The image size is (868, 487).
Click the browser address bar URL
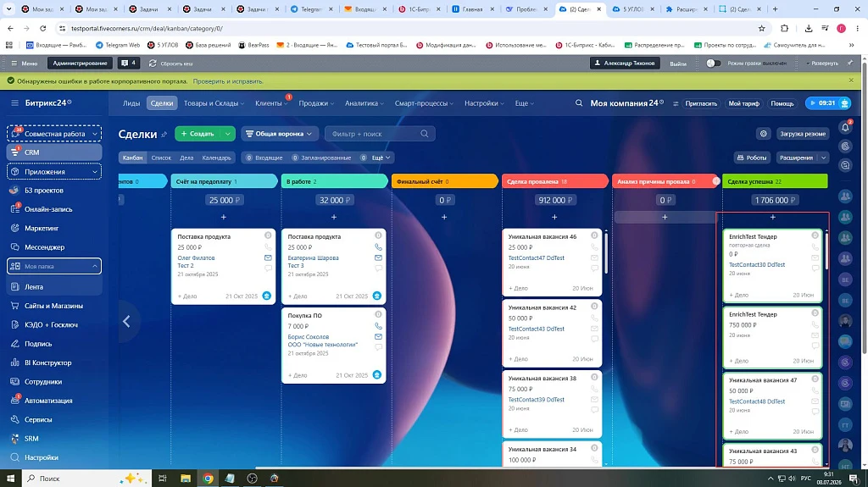(x=147, y=28)
